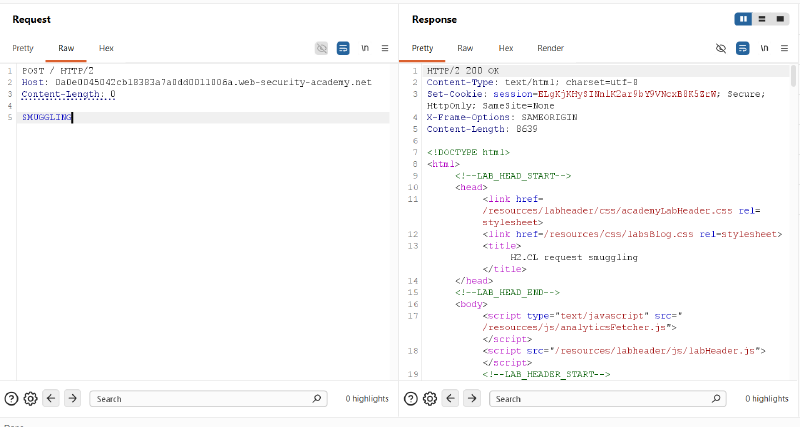
Task: Switch Response view to Hex tab
Action: pyautogui.click(x=506, y=48)
